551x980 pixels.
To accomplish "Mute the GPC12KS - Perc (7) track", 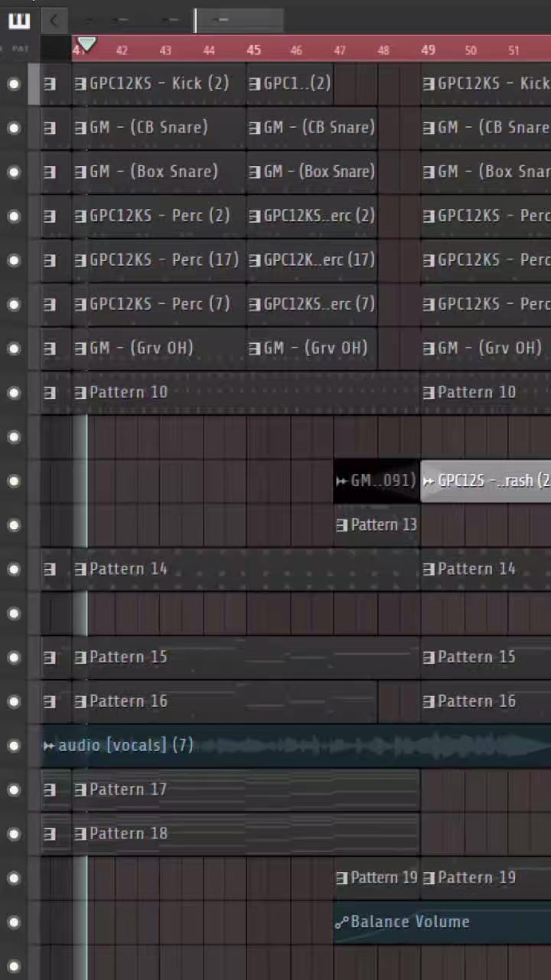I will [x=14, y=304].
